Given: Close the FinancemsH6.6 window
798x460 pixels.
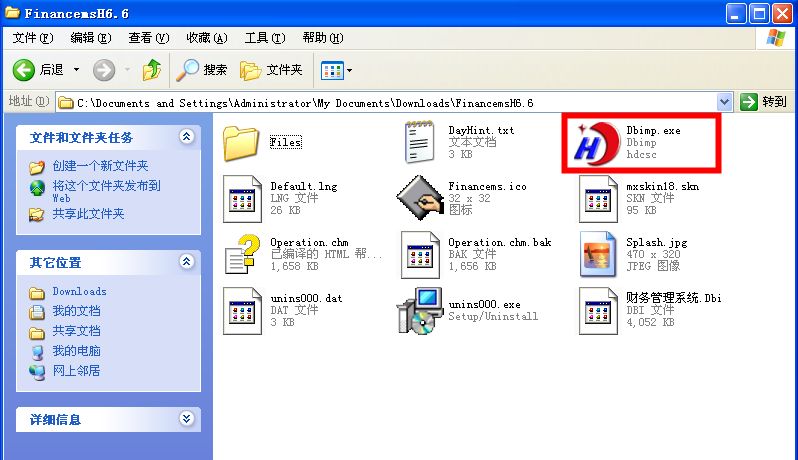Looking at the screenshot, I should (x=782, y=14).
